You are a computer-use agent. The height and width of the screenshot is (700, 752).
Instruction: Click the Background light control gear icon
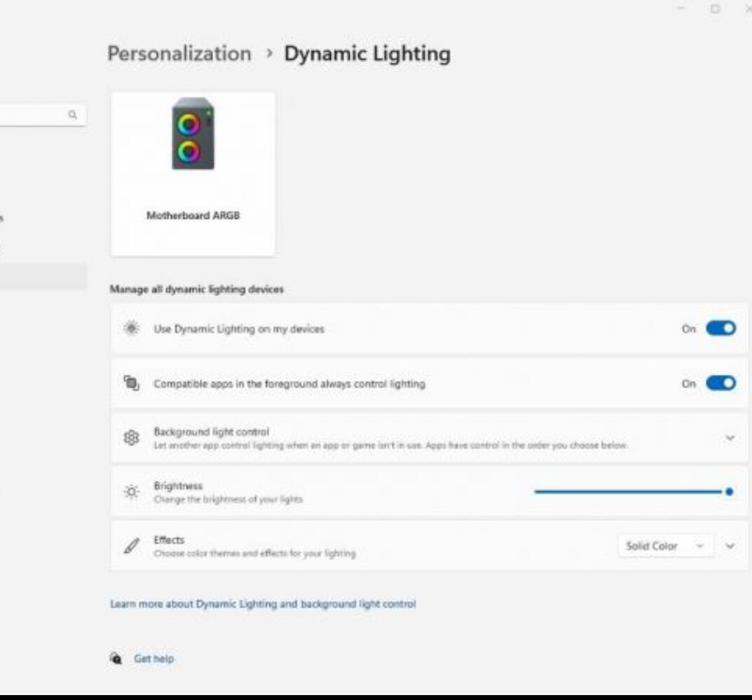(x=132, y=435)
